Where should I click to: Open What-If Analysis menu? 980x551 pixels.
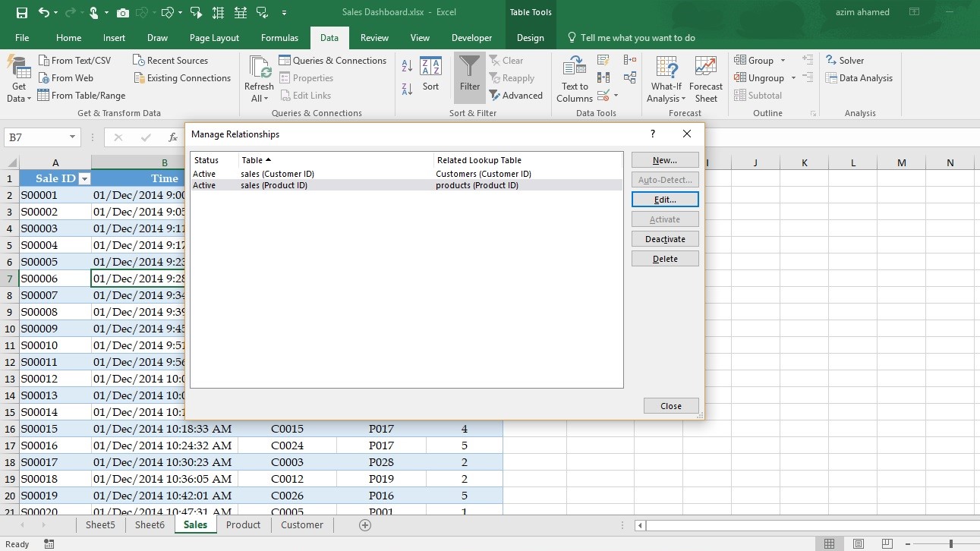coord(666,80)
